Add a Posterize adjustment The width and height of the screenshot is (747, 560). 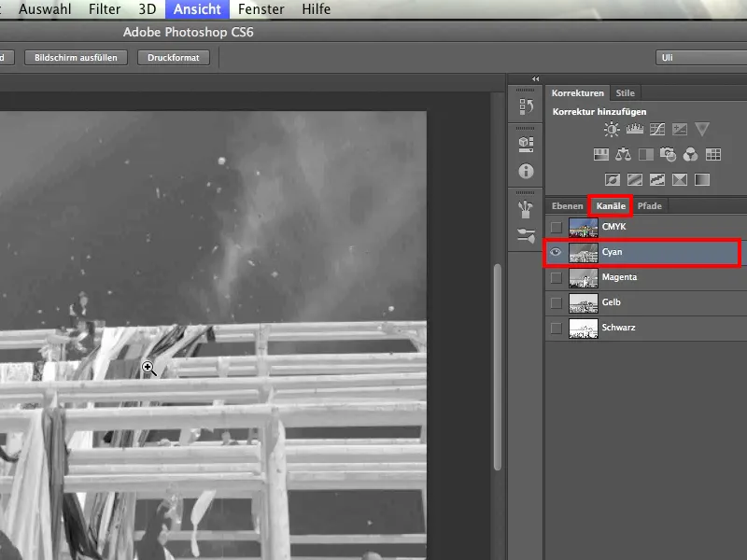click(635, 179)
